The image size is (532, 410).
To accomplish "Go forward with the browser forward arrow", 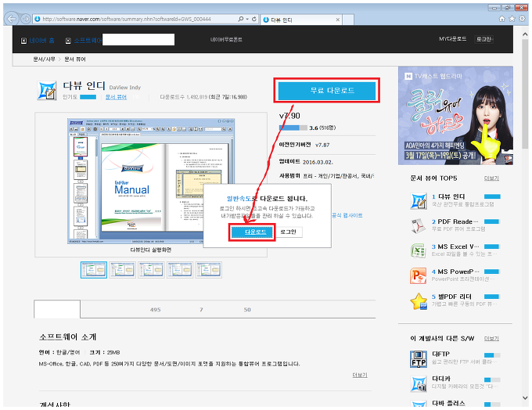I will tap(26, 19).
